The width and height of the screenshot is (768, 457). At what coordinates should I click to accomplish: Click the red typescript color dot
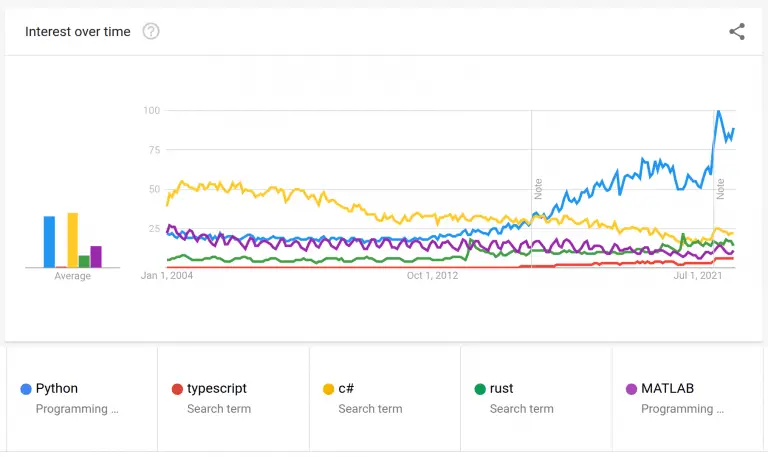(177, 389)
